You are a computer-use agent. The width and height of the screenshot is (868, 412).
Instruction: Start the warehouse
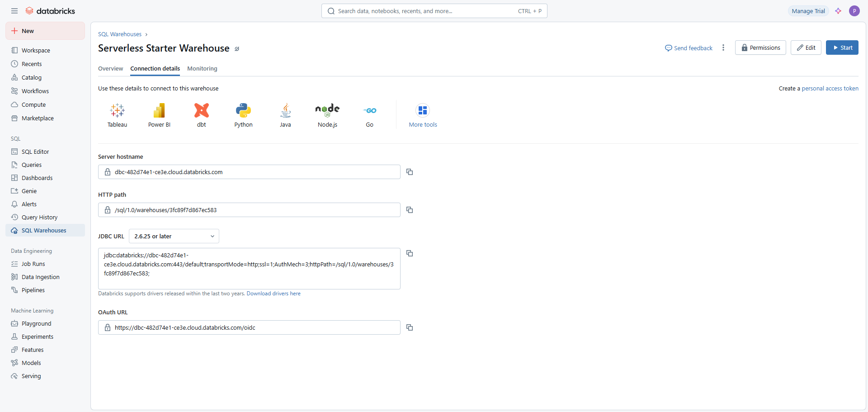(842, 47)
